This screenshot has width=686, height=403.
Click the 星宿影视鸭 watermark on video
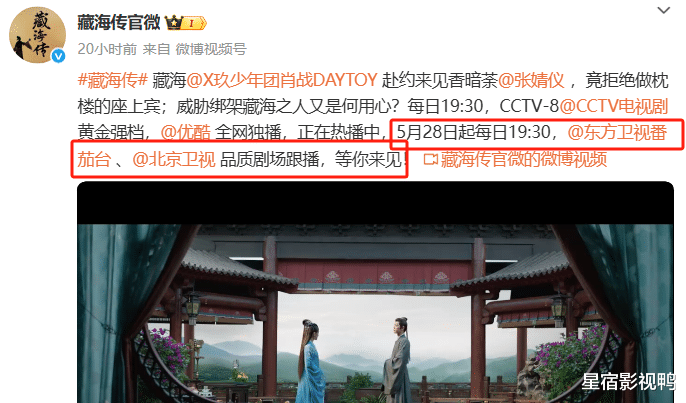pyautogui.click(x=628, y=382)
